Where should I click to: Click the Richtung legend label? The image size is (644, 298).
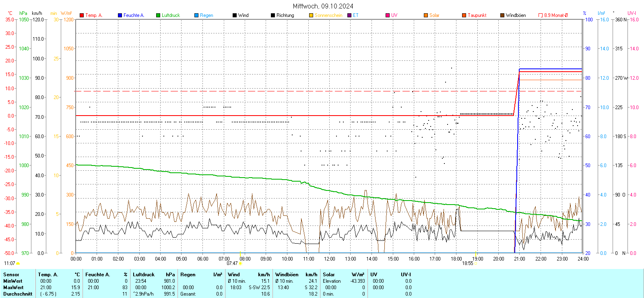coord(285,15)
